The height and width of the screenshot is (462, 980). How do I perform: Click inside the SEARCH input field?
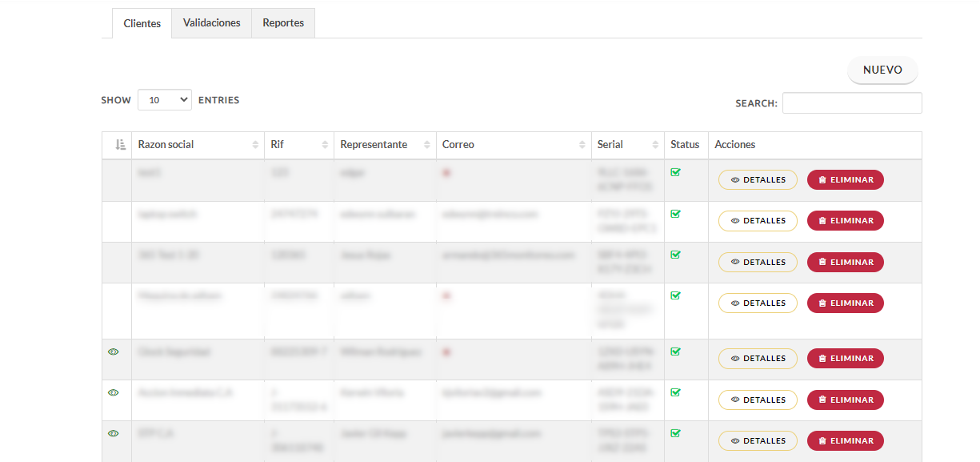(x=851, y=102)
